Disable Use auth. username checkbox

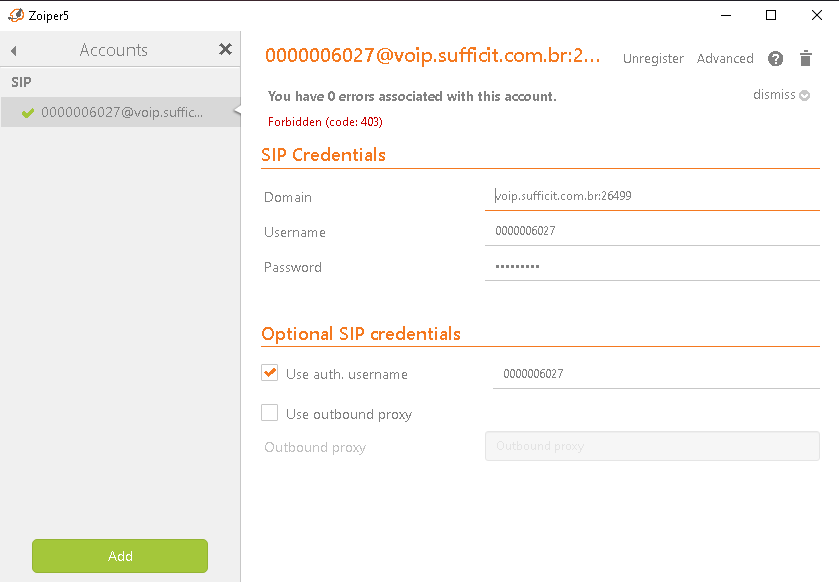(269, 373)
